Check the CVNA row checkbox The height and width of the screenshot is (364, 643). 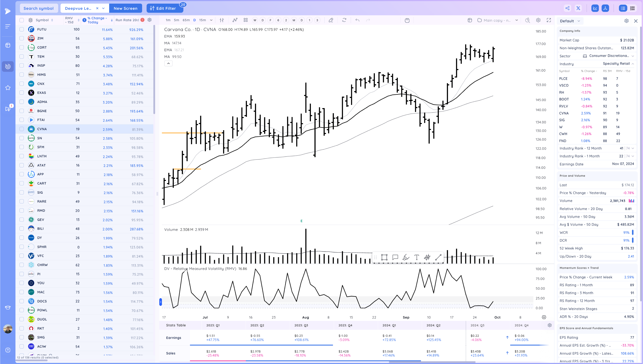tap(22, 129)
